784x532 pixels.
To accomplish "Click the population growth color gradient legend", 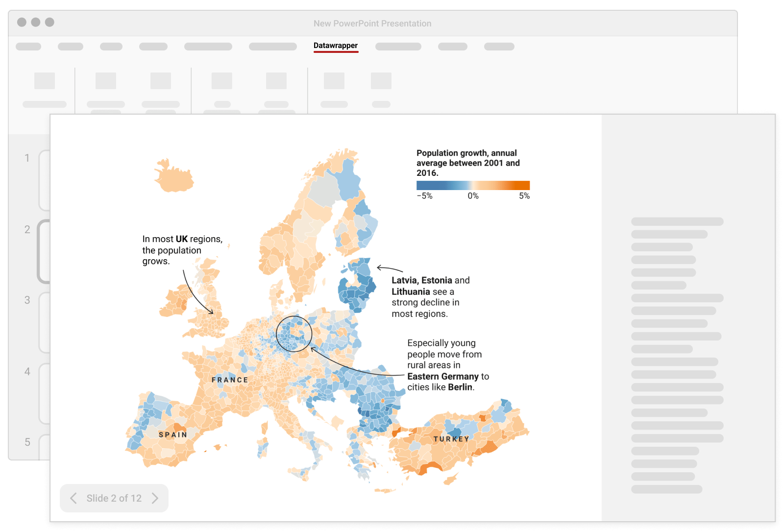I will coord(473,185).
